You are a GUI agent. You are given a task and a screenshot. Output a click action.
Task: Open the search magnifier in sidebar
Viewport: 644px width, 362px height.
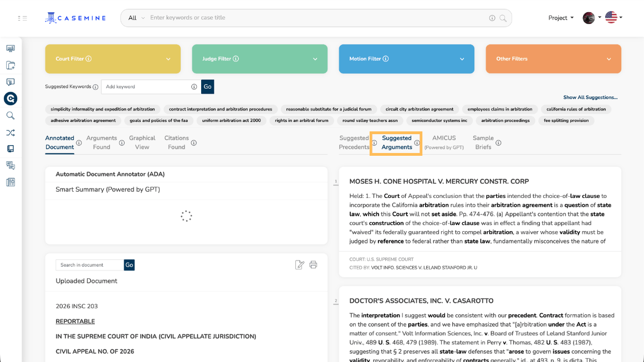coord(11,116)
